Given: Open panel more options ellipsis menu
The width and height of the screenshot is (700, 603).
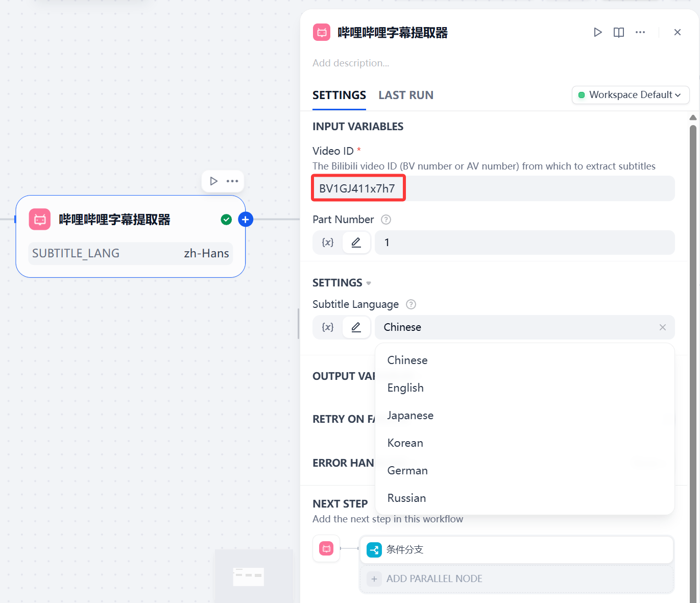Looking at the screenshot, I should click(x=640, y=32).
